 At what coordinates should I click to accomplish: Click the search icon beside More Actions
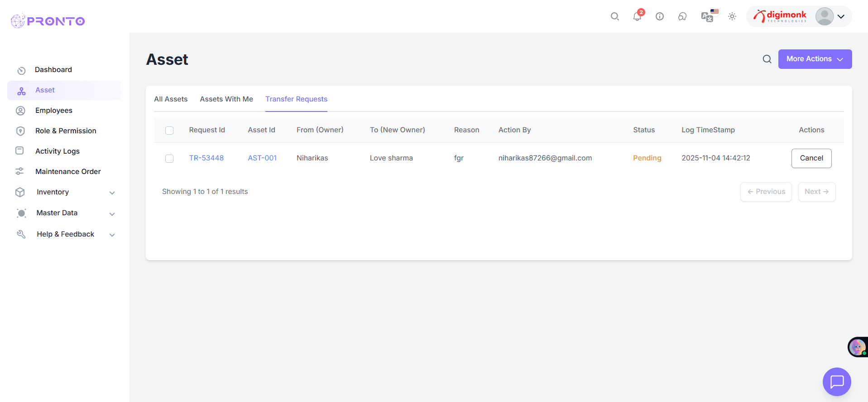pyautogui.click(x=767, y=59)
